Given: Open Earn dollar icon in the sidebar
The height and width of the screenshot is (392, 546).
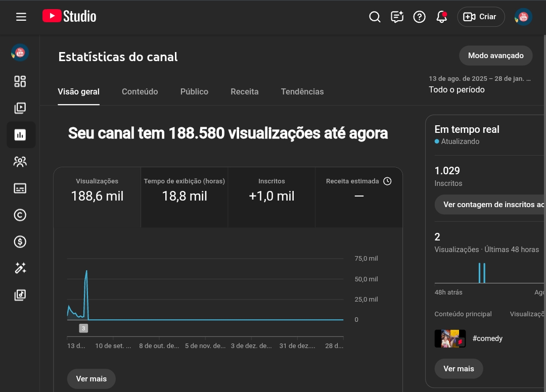Looking at the screenshot, I should pyautogui.click(x=20, y=242).
